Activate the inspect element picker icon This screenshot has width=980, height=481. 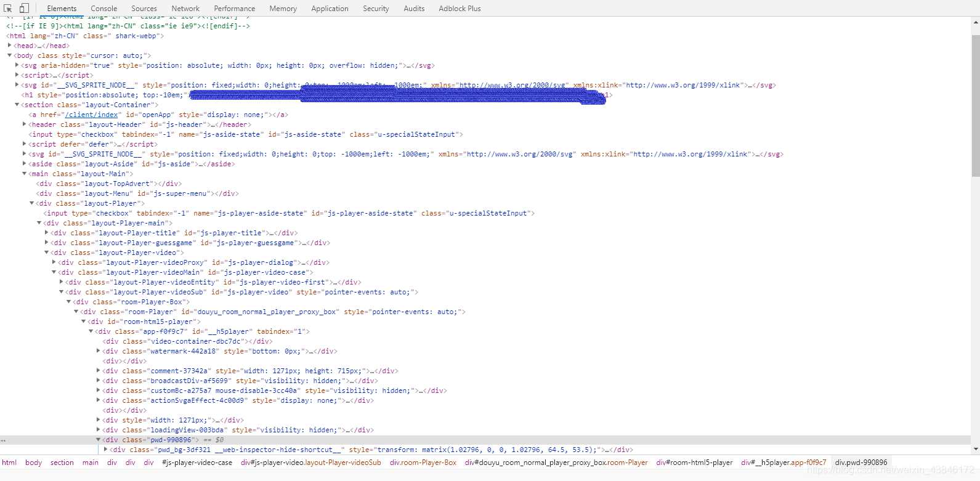click(8, 8)
